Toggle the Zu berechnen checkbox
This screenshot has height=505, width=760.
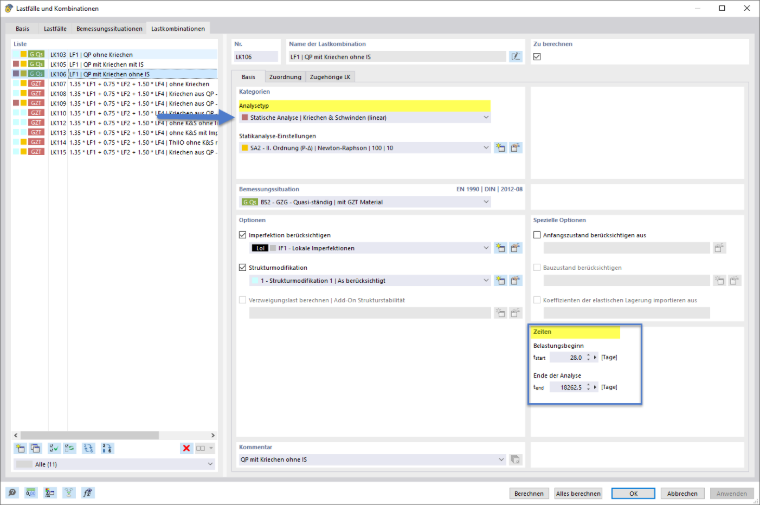537,57
